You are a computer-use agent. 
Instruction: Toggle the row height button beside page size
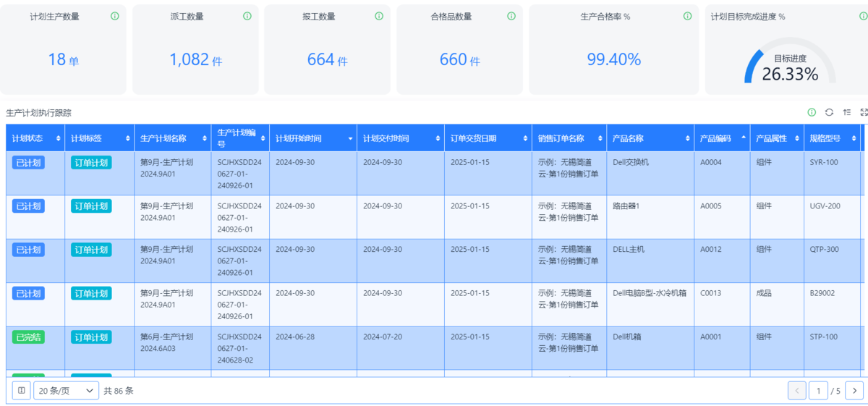(x=22, y=391)
